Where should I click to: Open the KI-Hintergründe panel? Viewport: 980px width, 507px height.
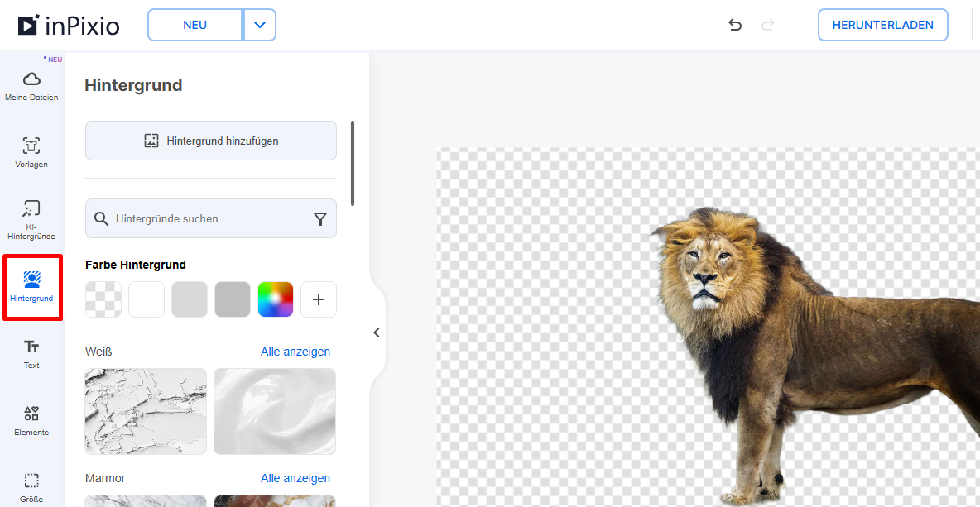coord(31,220)
